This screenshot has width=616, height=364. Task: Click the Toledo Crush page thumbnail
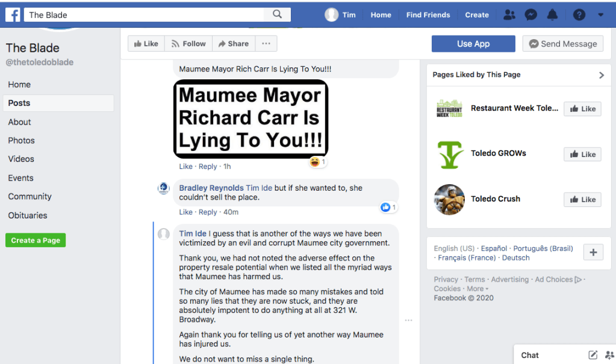449,200
